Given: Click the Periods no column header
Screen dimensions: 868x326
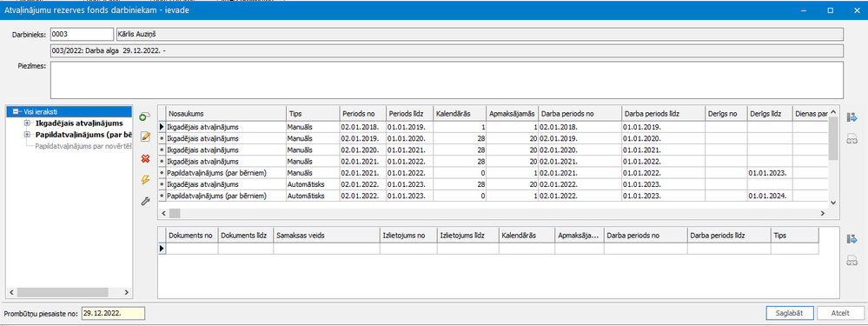Looking at the screenshot, I should click(362, 114).
